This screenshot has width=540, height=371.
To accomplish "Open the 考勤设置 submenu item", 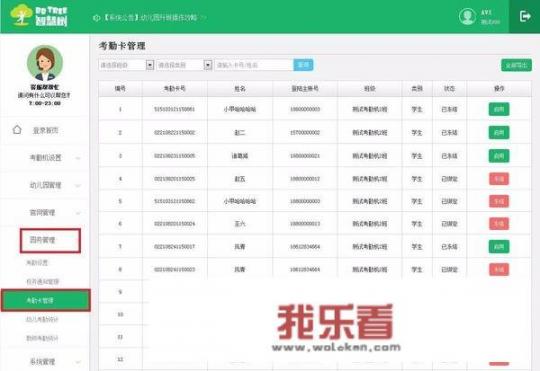I will [37, 262].
